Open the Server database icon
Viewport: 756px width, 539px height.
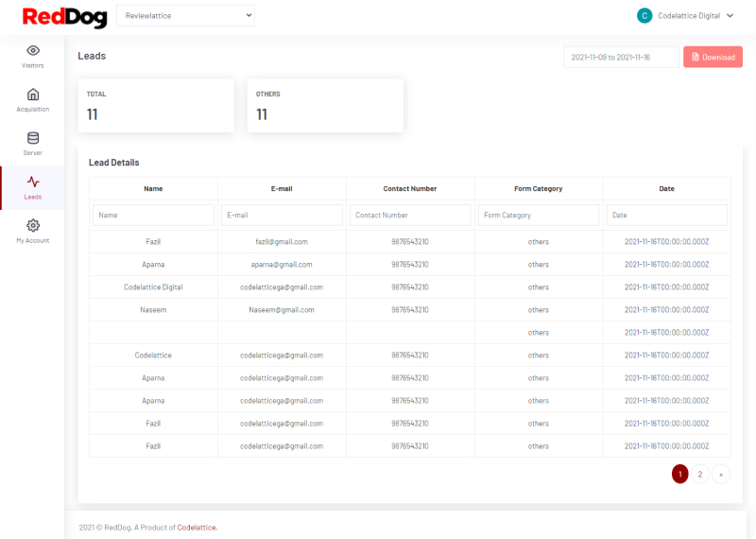[x=33, y=138]
